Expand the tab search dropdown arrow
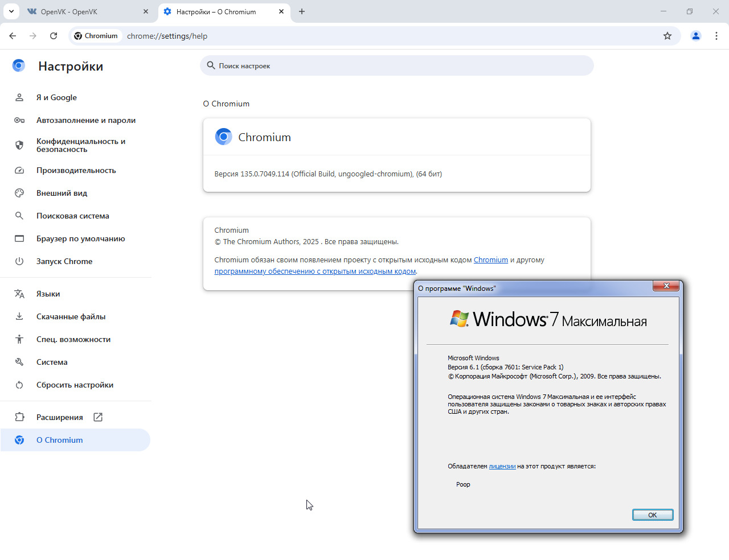729x560 pixels. (x=11, y=11)
